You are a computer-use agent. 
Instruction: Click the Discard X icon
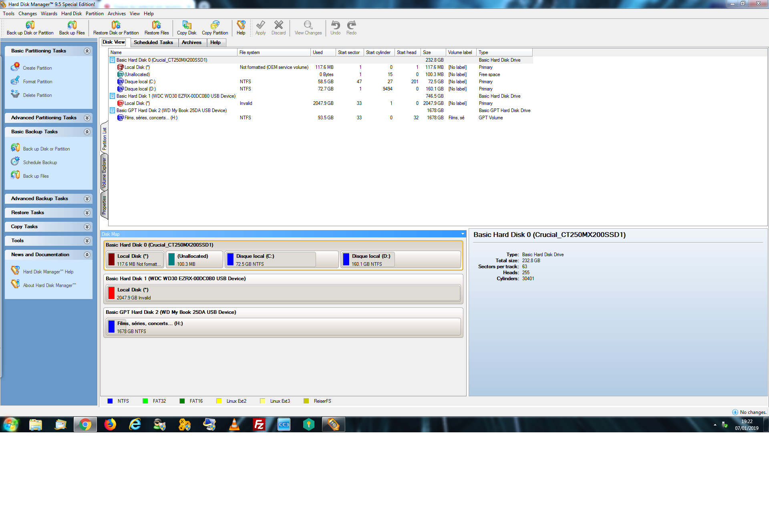point(279,25)
